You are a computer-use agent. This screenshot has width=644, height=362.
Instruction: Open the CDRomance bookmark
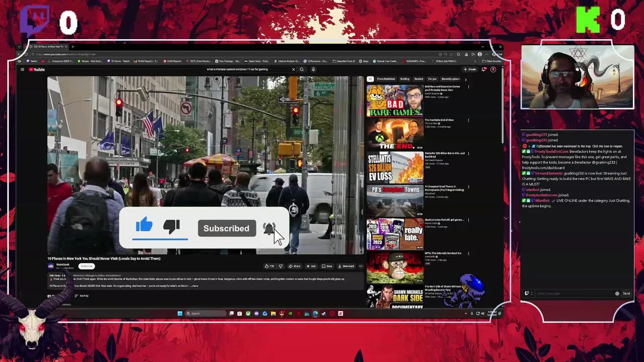coord(315,61)
